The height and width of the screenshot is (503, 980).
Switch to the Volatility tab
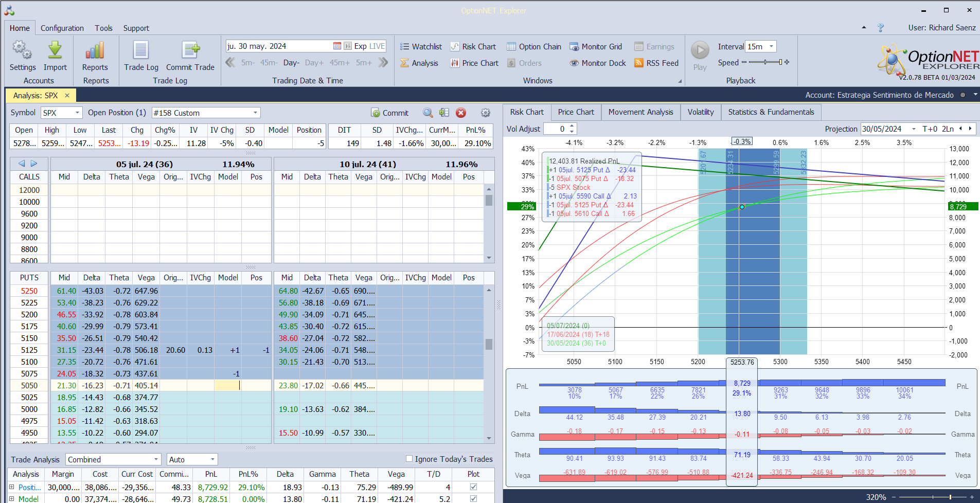[x=701, y=112]
